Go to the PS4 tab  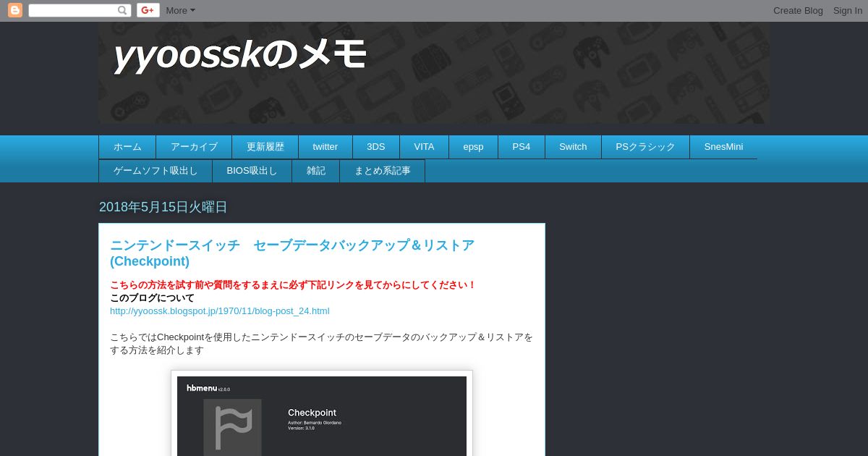pyautogui.click(x=522, y=147)
